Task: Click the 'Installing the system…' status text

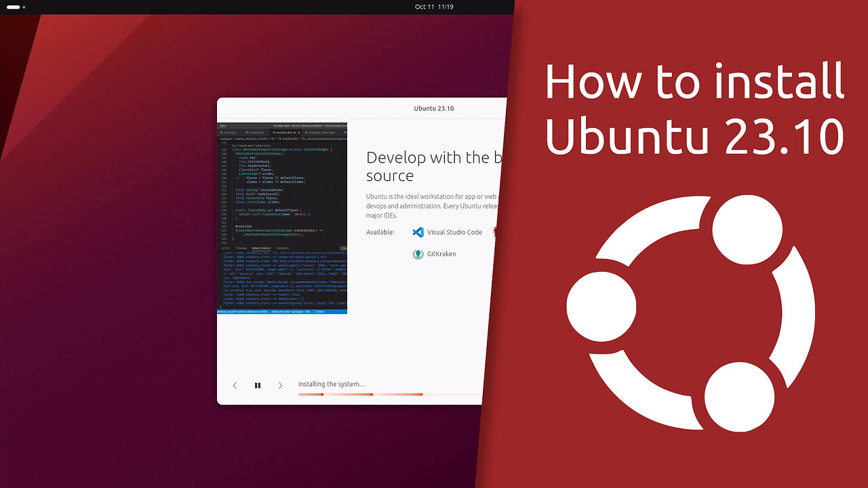Action: pos(332,384)
